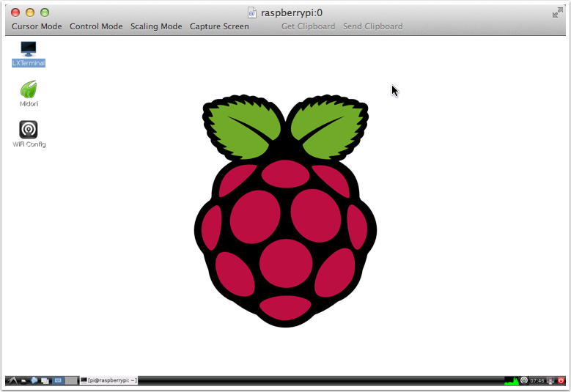This screenshot has height=392, width=571.
Task: Open the file manager from the taskbar
Action: (23, 381)
